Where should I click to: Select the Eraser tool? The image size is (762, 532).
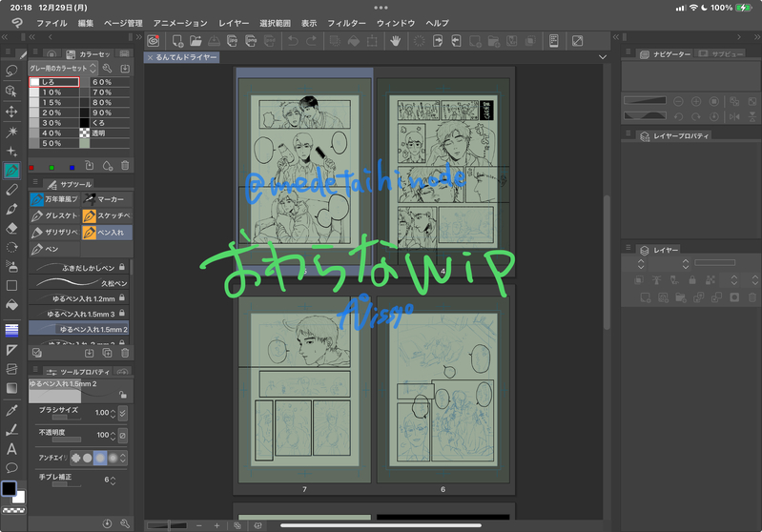tap(11, 229)
